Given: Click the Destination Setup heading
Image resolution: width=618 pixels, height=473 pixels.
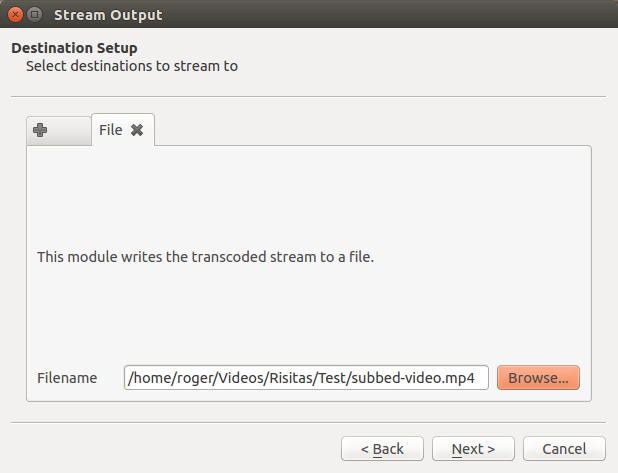Looking at the screenshot, I should 74,48.
